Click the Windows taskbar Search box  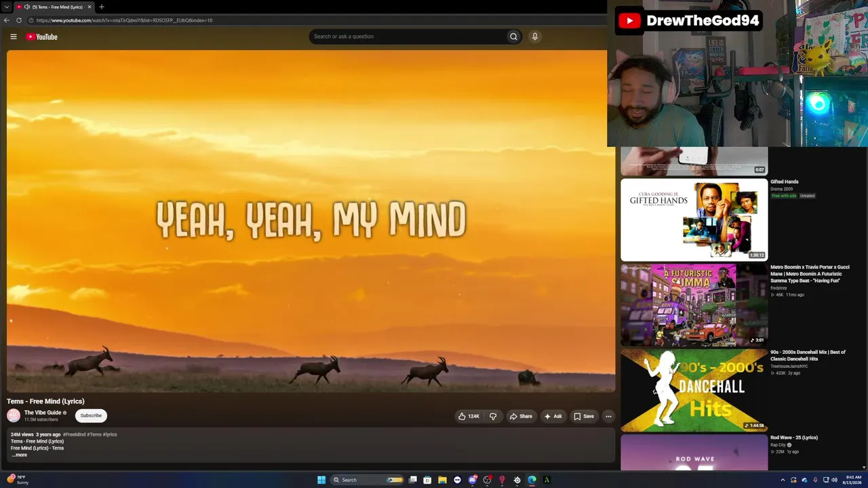pyautogui.click(x=368, y=480)
